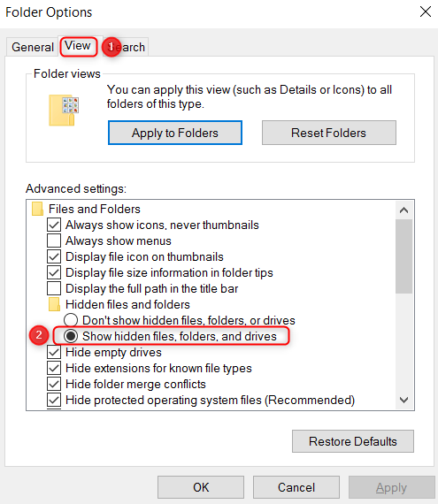This screenshot has height=504, width=438.
Task: Open the View tab
Action: pyautogui.click(x=78, y=46)
